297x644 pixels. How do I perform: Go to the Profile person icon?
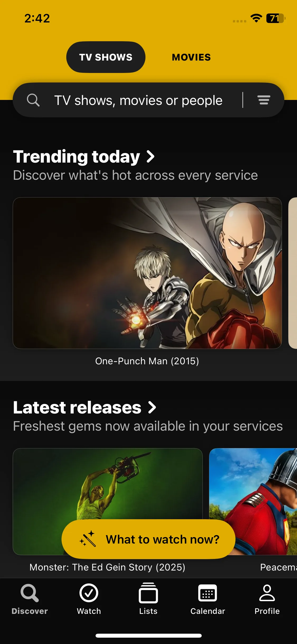click(x=267, y=593)
